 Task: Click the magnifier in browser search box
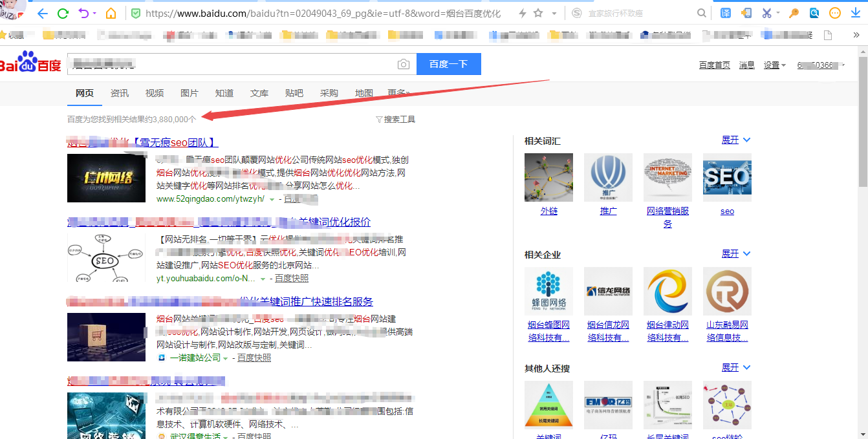point(702,13)
